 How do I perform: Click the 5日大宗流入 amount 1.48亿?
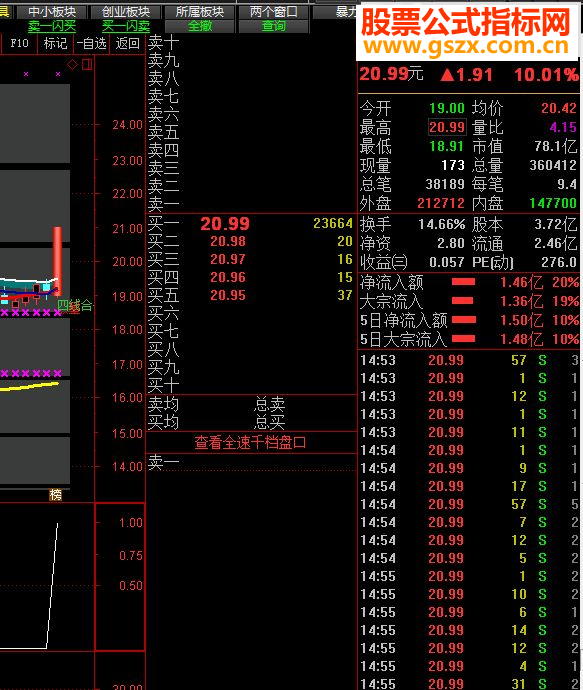tap(522, 339)
